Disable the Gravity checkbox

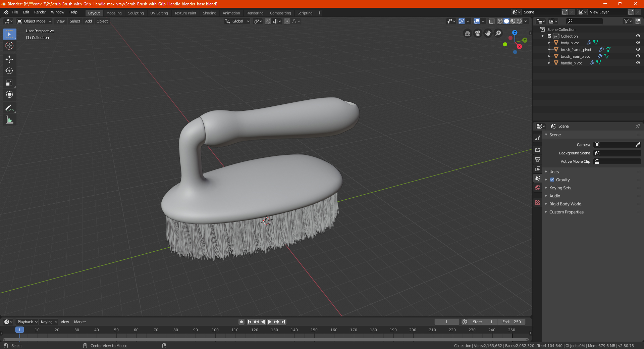552,180
